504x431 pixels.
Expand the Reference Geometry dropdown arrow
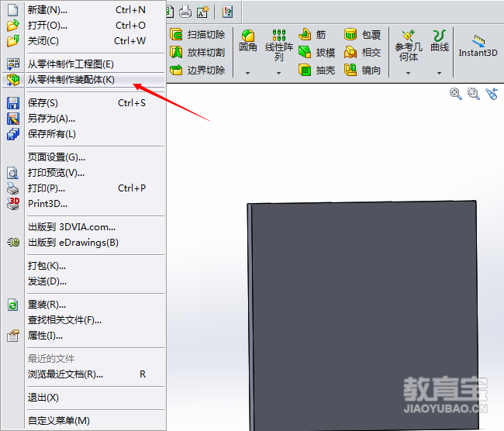pos(408,73)
